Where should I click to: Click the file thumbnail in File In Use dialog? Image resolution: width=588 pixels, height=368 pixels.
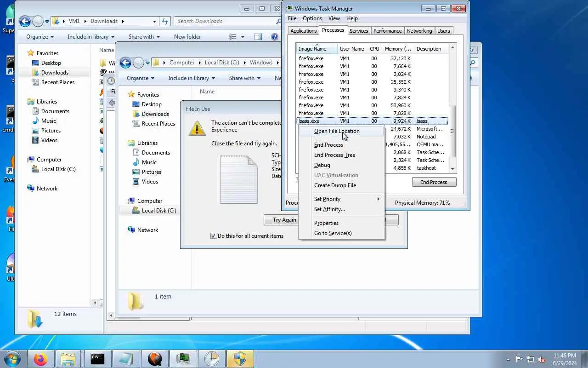(x=238, y=179)
